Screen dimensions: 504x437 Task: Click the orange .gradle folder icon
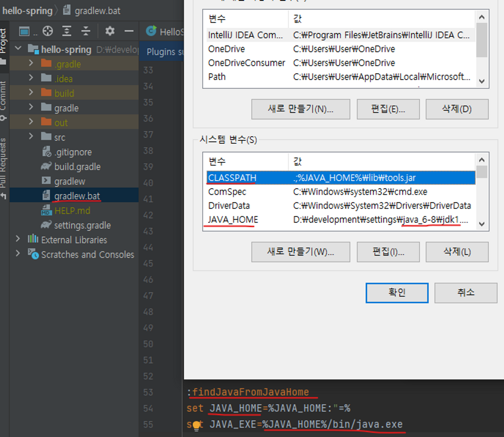point(46,63)
